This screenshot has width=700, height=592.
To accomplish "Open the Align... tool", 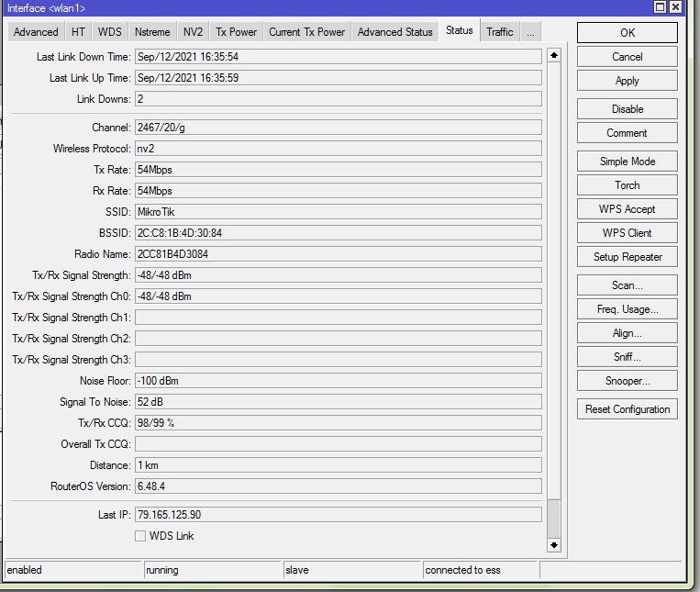I will click(x=628, y=333).
